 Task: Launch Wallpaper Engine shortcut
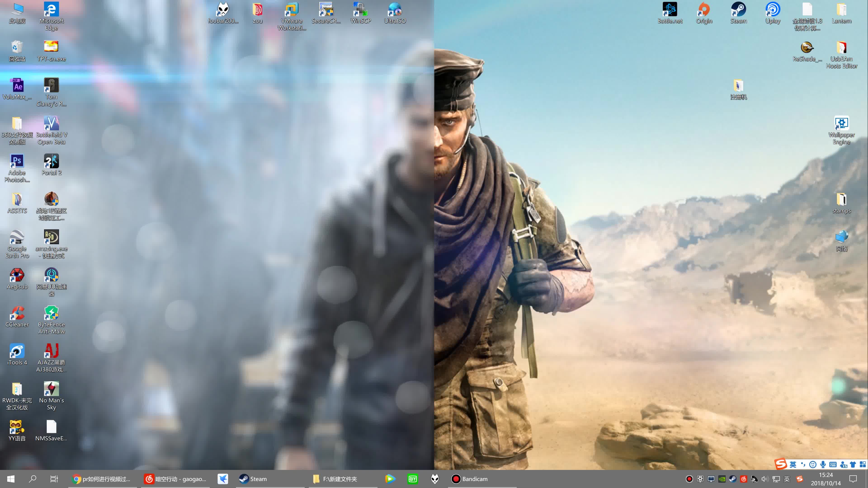[841, 130]
